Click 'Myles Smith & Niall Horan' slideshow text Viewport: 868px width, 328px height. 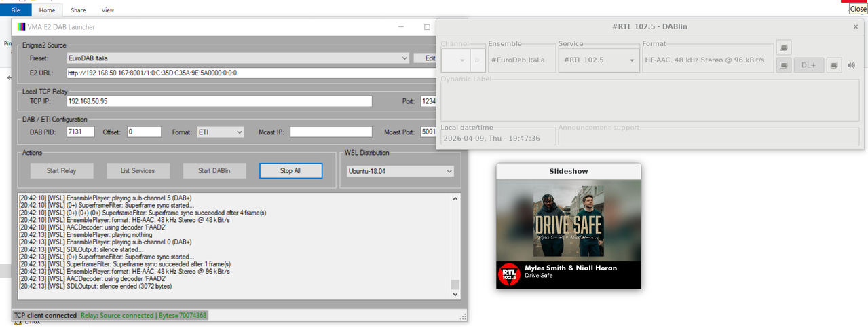[x=571, y=268]
